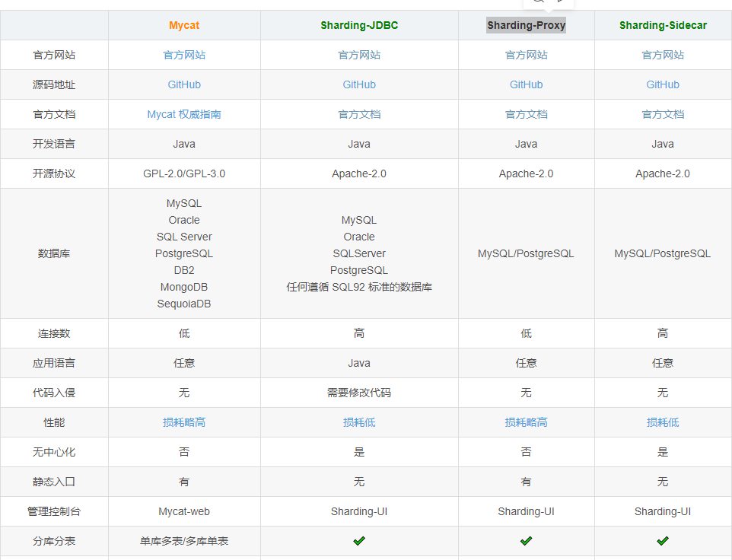This screenshot has width=732, height=560.
Task: Click 单库多表/多库单表 cell
Action: pos(184,541)
